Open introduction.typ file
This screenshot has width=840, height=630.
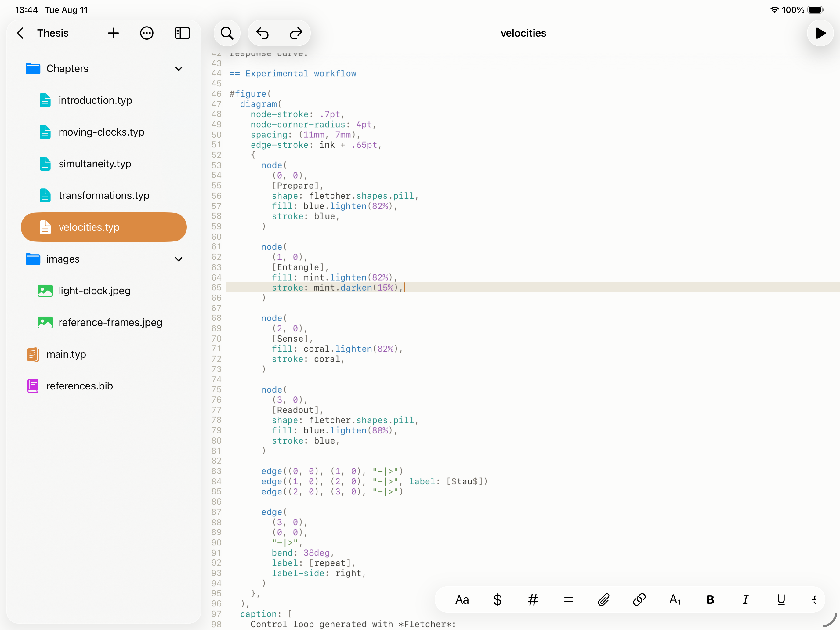click(x=103, y=100)
